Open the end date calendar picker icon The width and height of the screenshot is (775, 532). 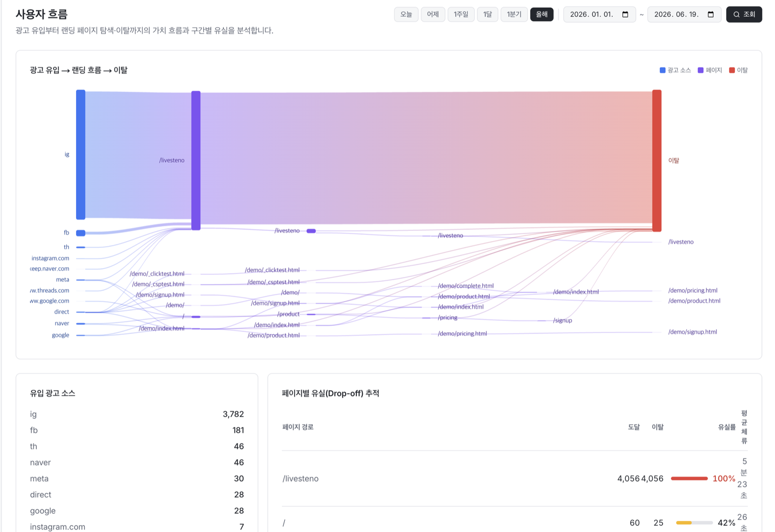tap(711, 15)
